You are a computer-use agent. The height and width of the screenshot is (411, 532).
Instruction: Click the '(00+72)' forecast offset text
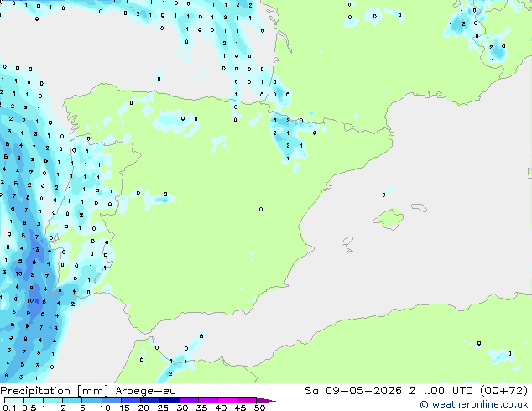coord(503,391)
